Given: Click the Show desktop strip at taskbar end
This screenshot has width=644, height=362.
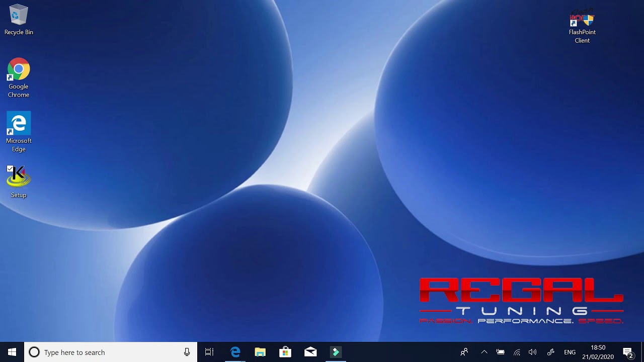Looking at the screenshot, I should tap(642, 352).
